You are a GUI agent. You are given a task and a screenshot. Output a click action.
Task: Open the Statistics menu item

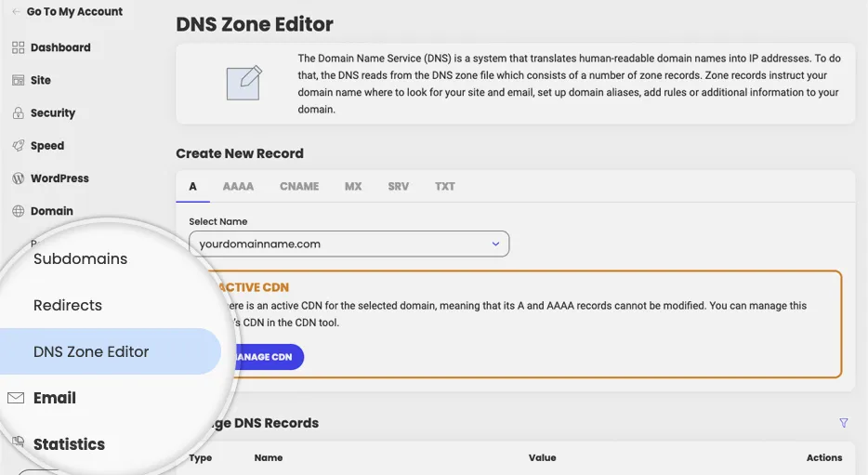(69, 444)
